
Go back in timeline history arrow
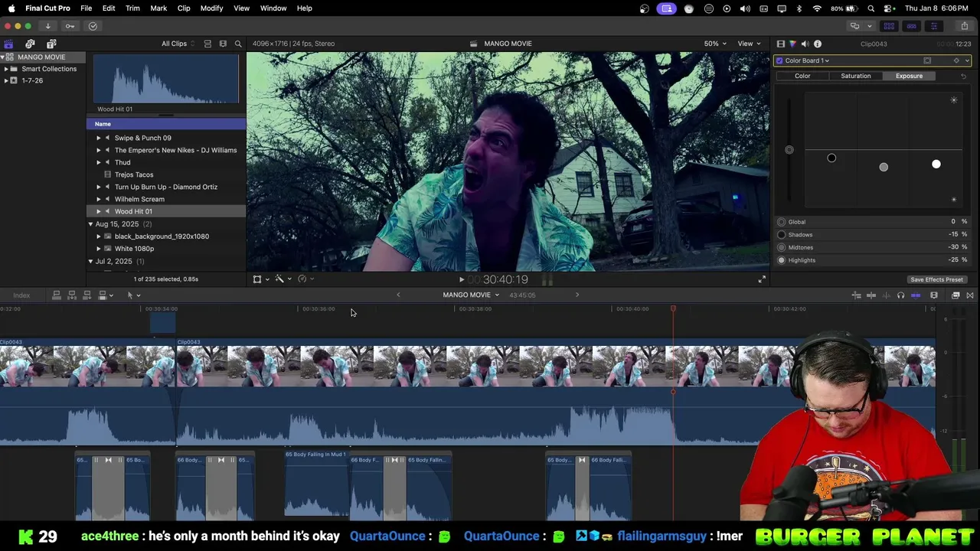[x=398, y=295]
